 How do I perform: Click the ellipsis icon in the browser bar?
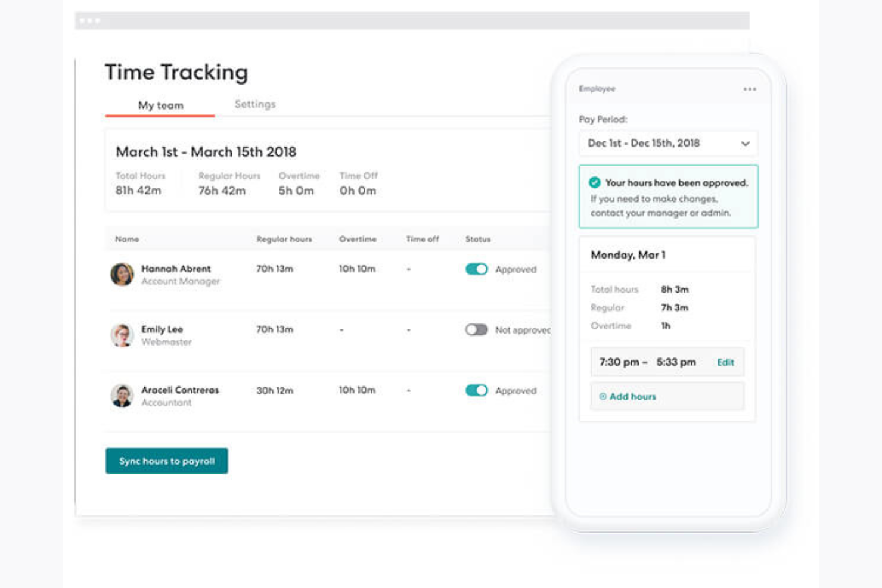coord(88,20)
